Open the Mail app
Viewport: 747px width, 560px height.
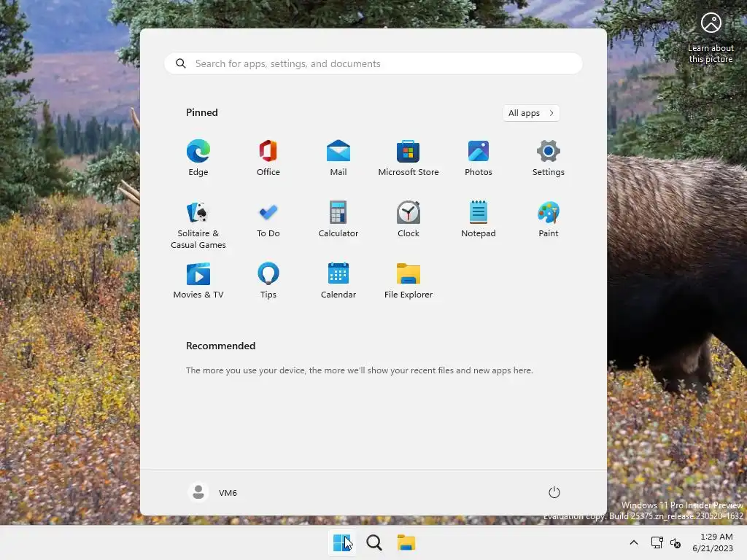coord(338,158)
